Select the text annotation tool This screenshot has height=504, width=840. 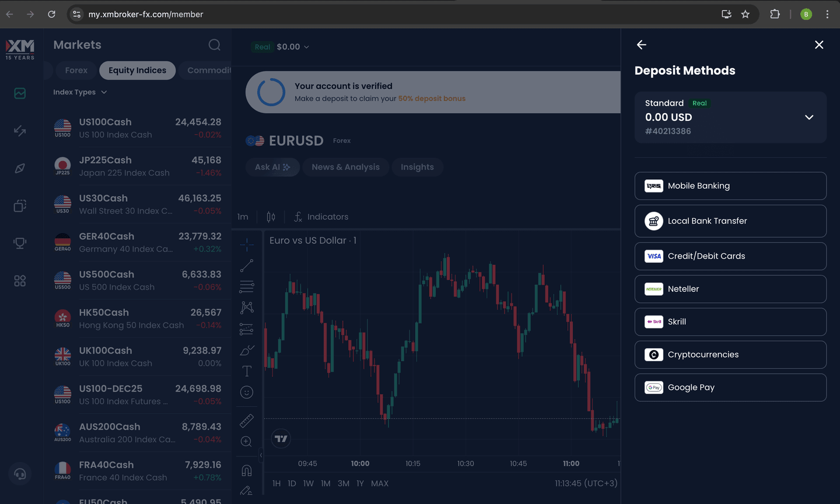(247, 371)
